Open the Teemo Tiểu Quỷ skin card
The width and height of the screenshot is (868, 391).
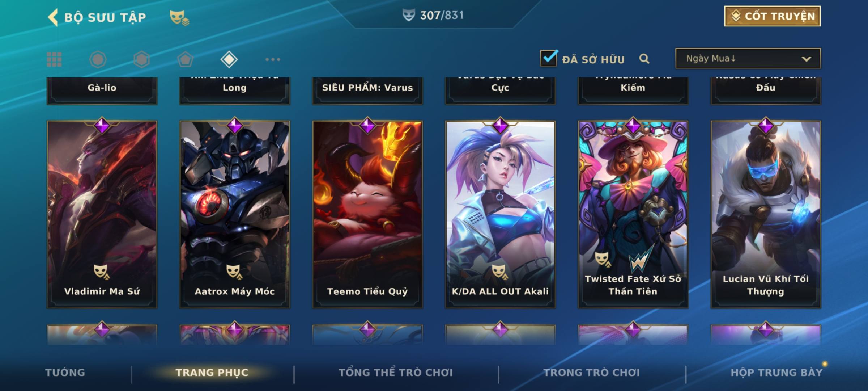coord(367,214)
